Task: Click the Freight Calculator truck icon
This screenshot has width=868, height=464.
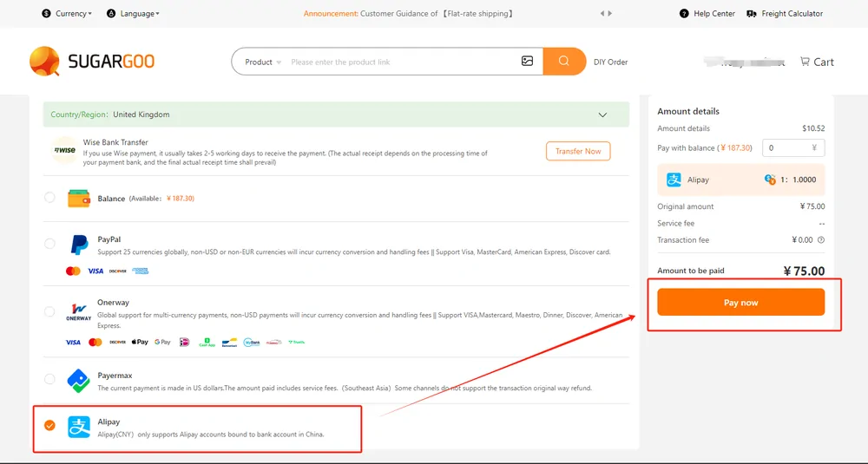Action: pyautogui.click(x=751, y=13)
